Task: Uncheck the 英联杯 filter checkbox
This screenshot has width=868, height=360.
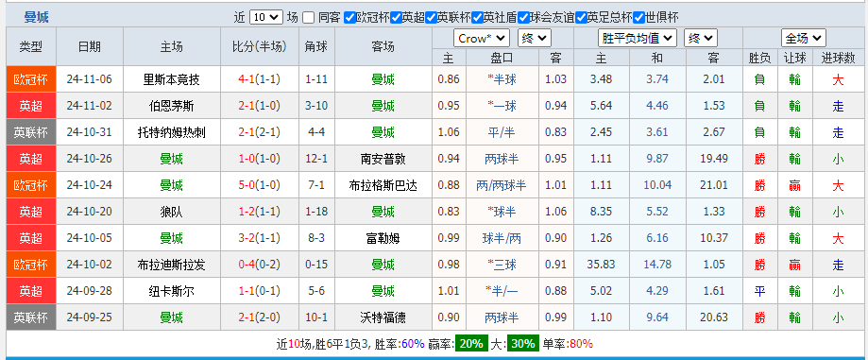Action: 431,17
